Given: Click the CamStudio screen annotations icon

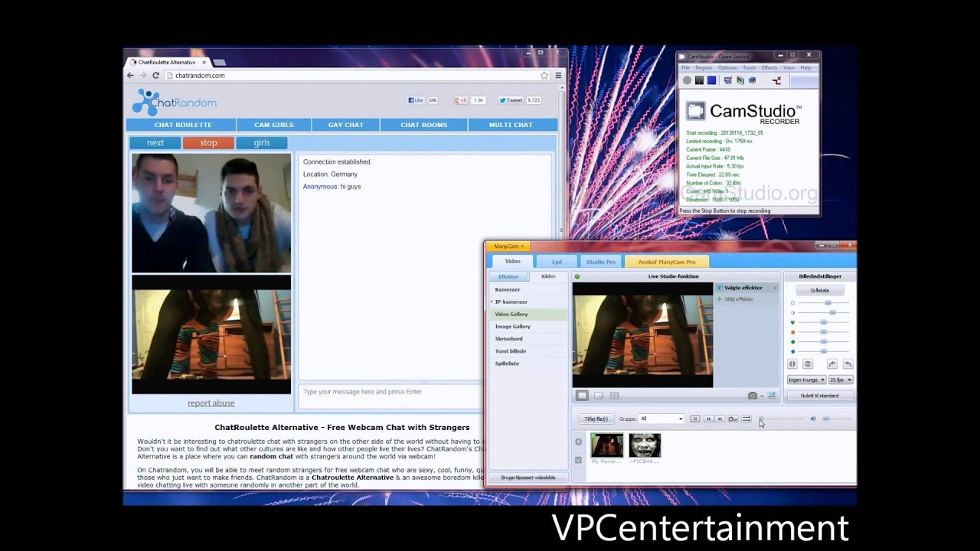Looking at the screenshot, I should click(727, 80).
